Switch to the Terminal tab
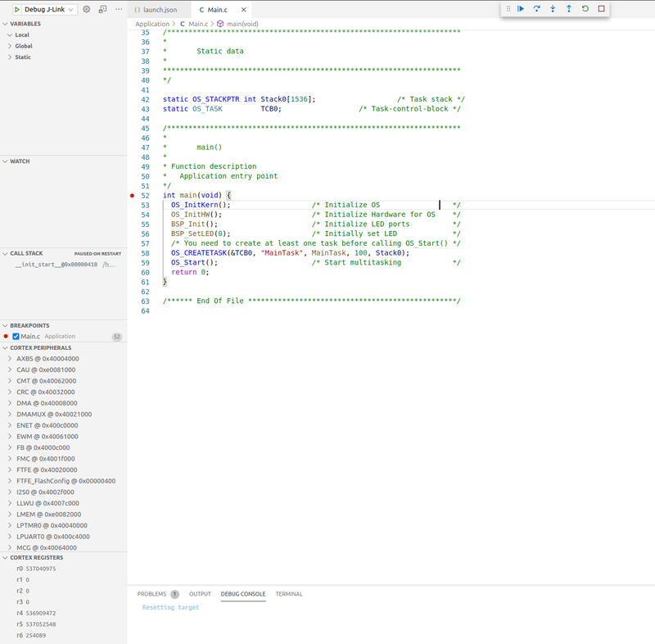The image size is (655, 644). tap(288, 594)
